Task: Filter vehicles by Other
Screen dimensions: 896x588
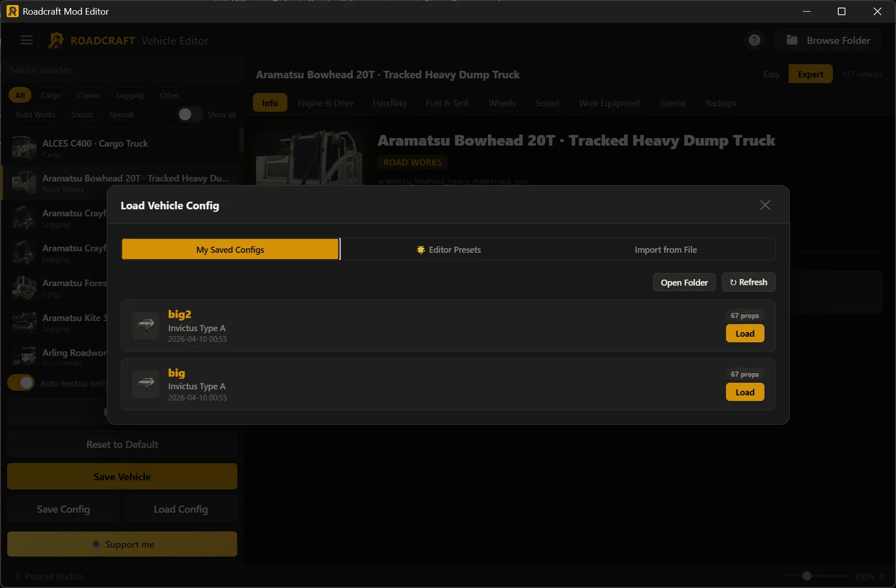Action: (x=169, y=95)
